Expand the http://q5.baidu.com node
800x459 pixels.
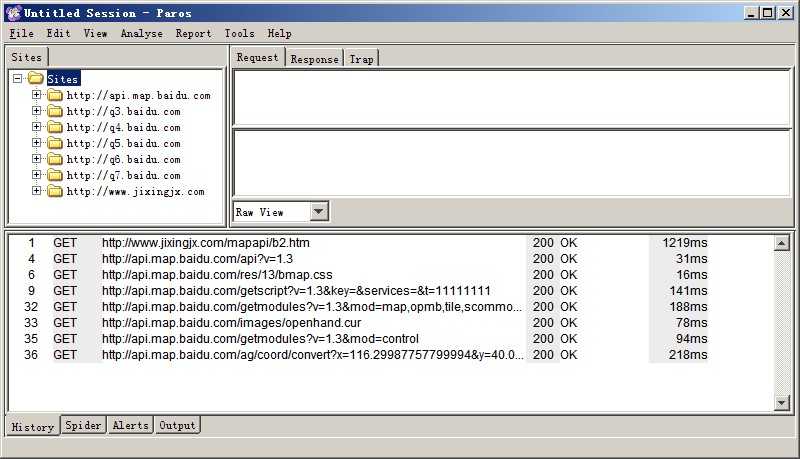pyautogui.click(x=36, y=143)
